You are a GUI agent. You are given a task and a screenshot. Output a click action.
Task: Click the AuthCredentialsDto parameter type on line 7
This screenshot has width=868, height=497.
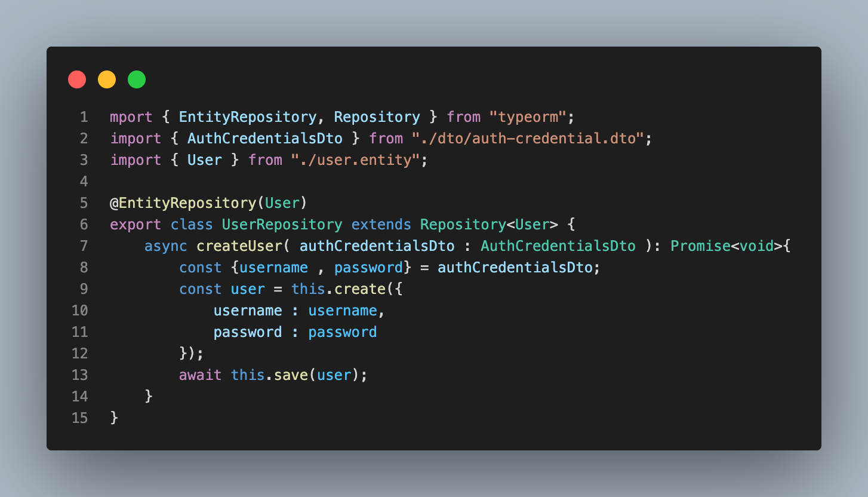[x=558, y=246]
